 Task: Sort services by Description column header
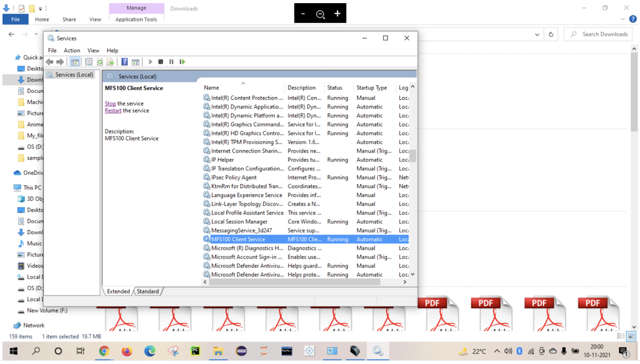pos(304,88)
